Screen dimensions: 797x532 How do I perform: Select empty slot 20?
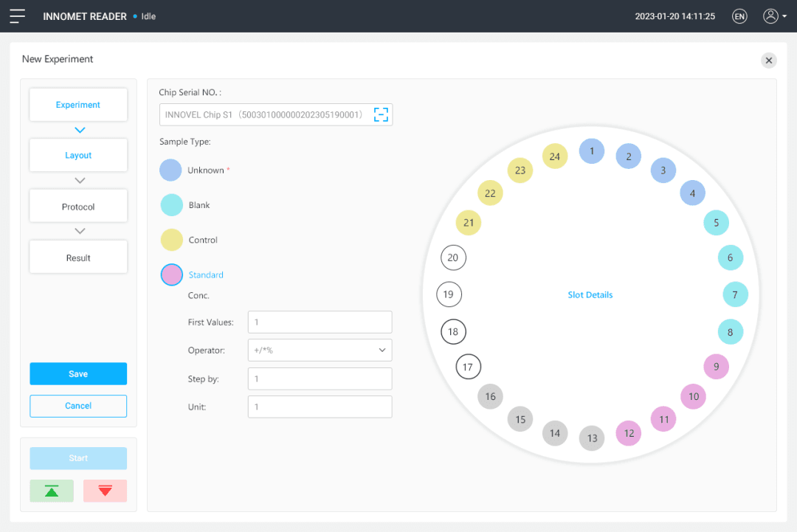pyautogui.click(x=453, y=258)
